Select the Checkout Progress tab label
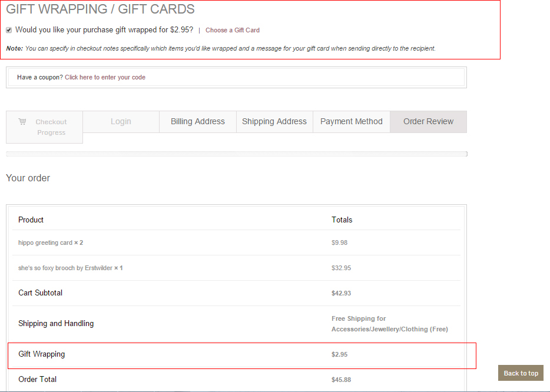 click(51, 127)
